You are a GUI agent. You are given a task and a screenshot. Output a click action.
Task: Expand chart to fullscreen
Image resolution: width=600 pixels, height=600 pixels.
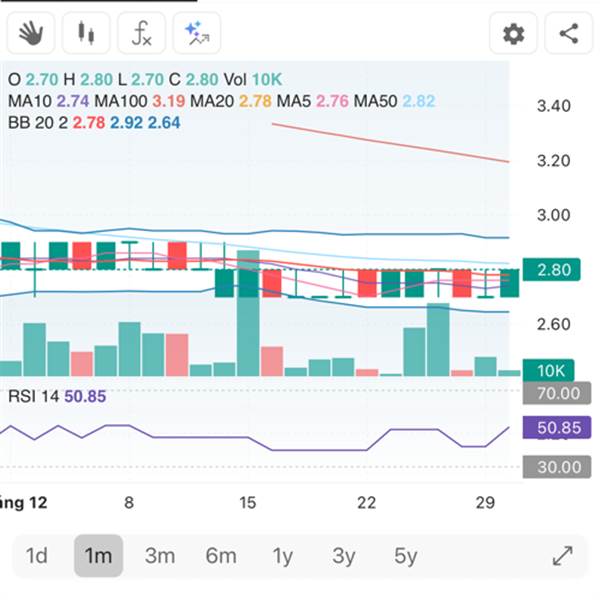tap(563, 556)
